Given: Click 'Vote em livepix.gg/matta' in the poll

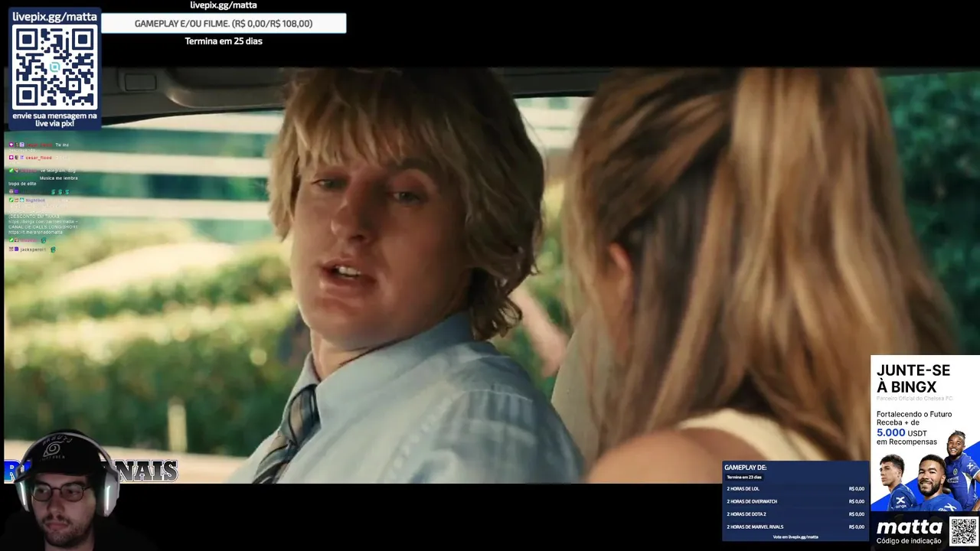Looking at the screenshot, I should point(795,536).
